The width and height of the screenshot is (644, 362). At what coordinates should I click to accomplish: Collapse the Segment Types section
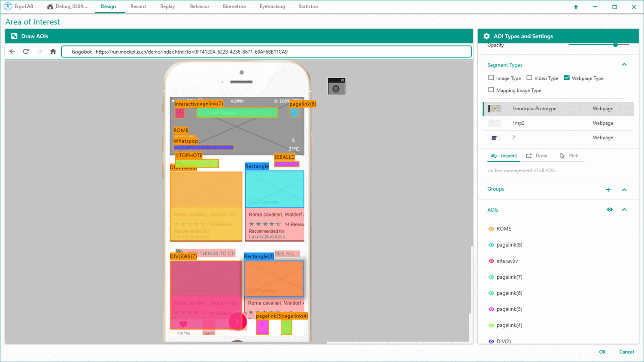[624, 65]
